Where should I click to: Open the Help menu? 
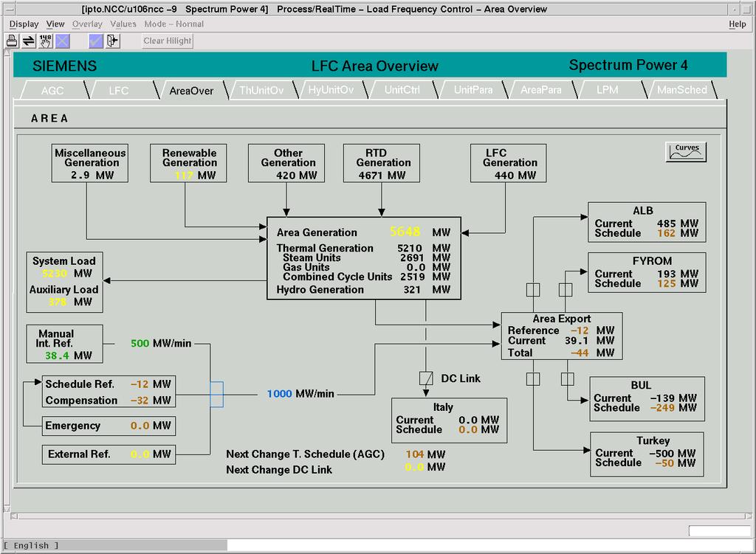[738, 24]
